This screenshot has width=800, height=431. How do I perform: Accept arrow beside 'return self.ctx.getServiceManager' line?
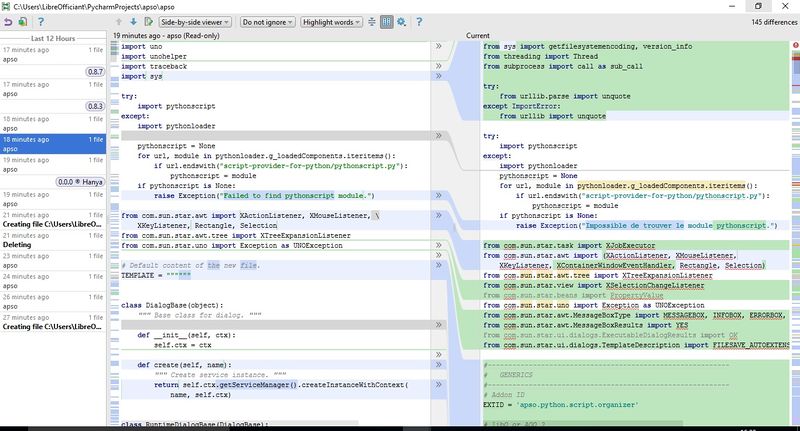coord(438,385)
